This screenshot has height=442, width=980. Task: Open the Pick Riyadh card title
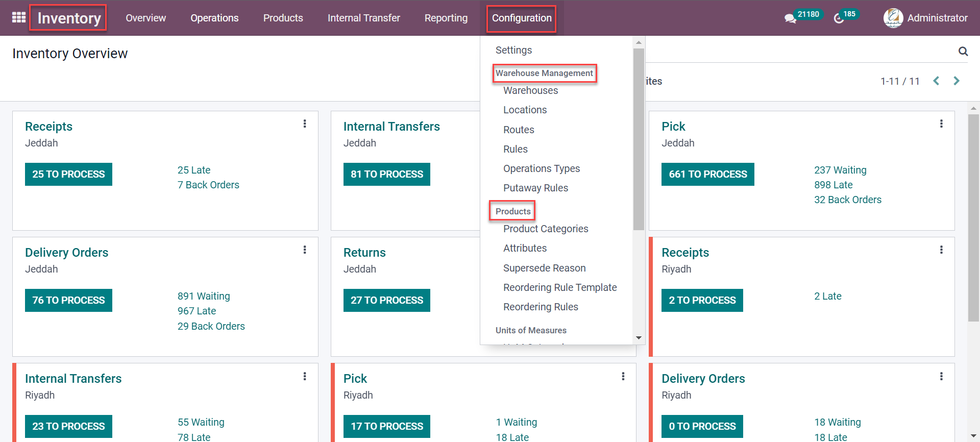(355, 379)
